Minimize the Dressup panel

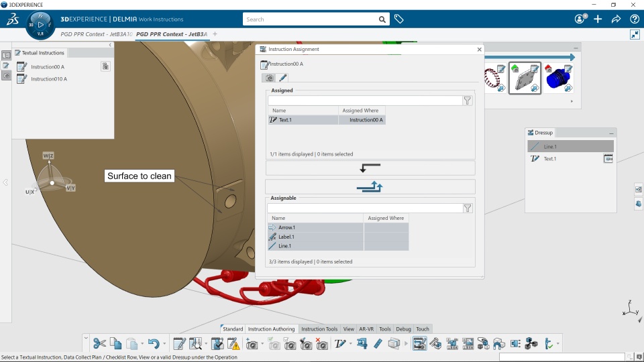(611, 133)
